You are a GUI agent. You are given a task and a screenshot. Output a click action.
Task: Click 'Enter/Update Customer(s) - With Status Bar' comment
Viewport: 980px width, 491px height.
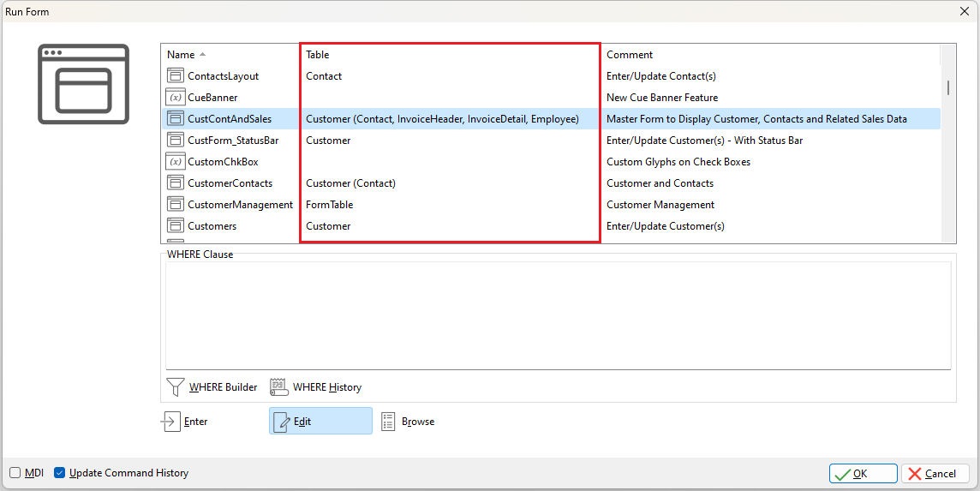(704, 141)
